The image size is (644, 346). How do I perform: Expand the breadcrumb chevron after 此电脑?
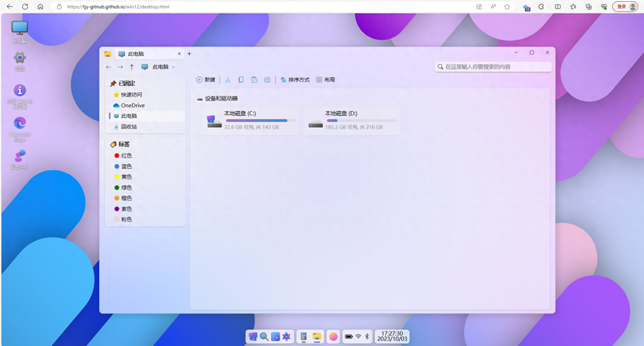coord(173,67)
